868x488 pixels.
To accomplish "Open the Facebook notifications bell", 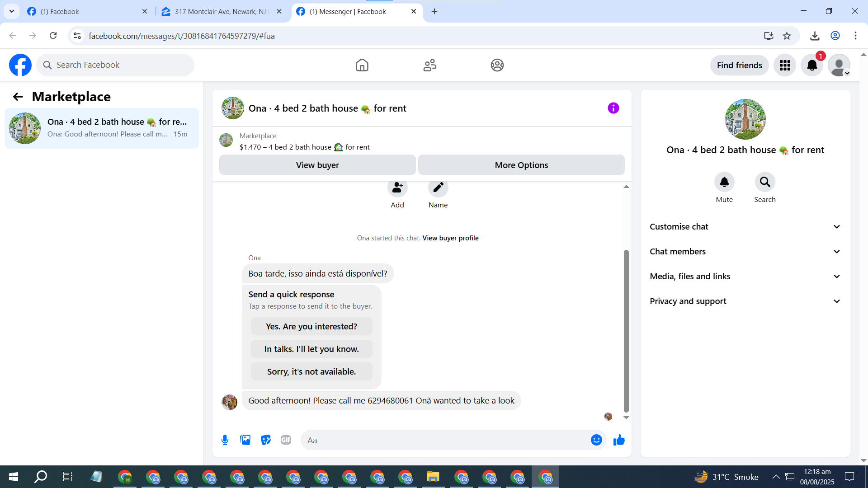I will click(x=812, y=66).
